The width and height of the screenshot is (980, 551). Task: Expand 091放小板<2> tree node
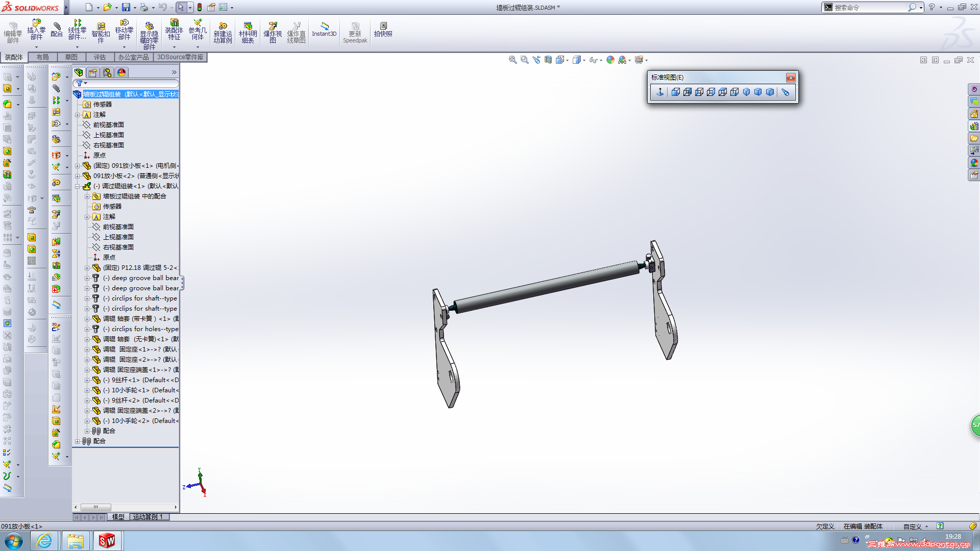(x=78, y=176)
